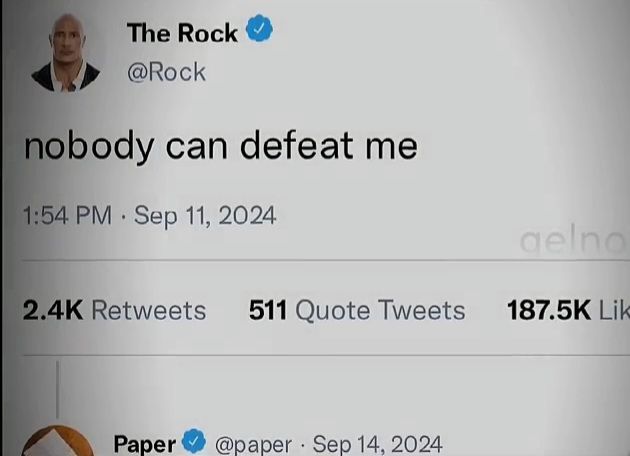
Task: Click the Quote Tweets label text
Action: click(x=380, y=310)
